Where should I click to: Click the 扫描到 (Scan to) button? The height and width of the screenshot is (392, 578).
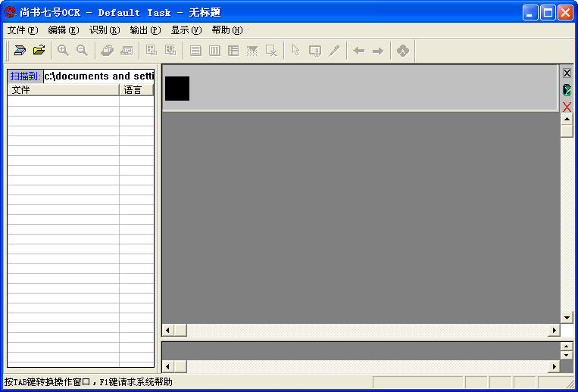click(26, 76)
